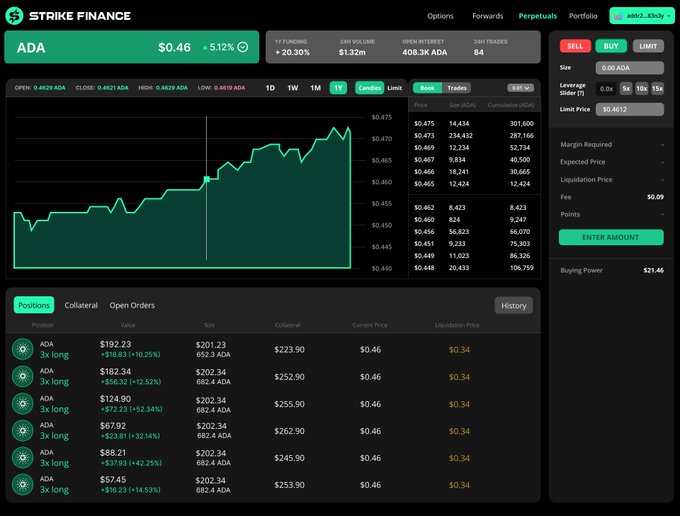Click the $0.465 ask price row
The height and width of the screenshot is (516, 680).
pos(474,184)
